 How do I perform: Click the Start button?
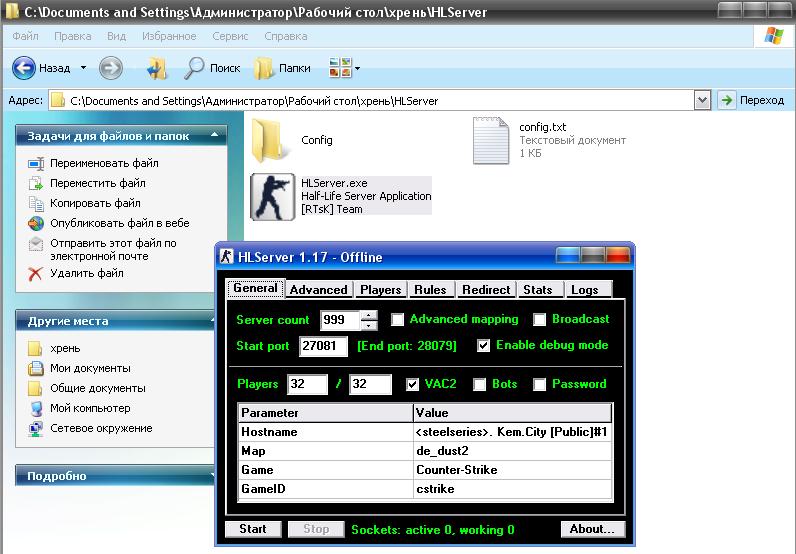253,529
